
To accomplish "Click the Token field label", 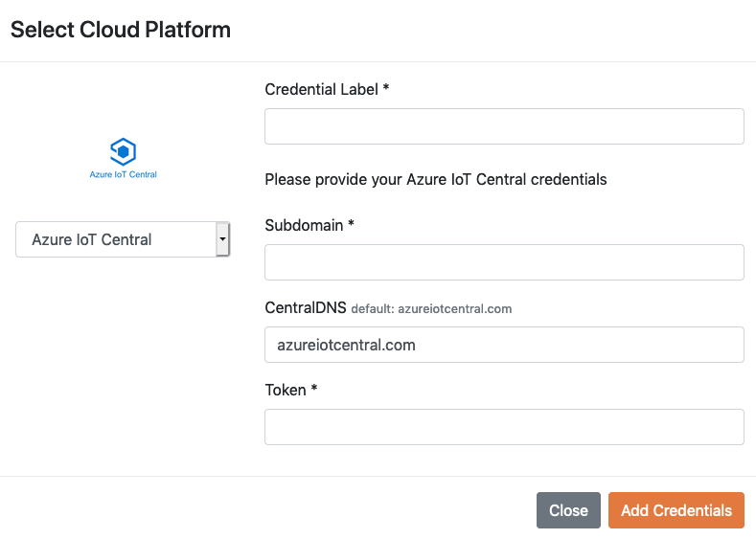I will (x=286, y=391).
